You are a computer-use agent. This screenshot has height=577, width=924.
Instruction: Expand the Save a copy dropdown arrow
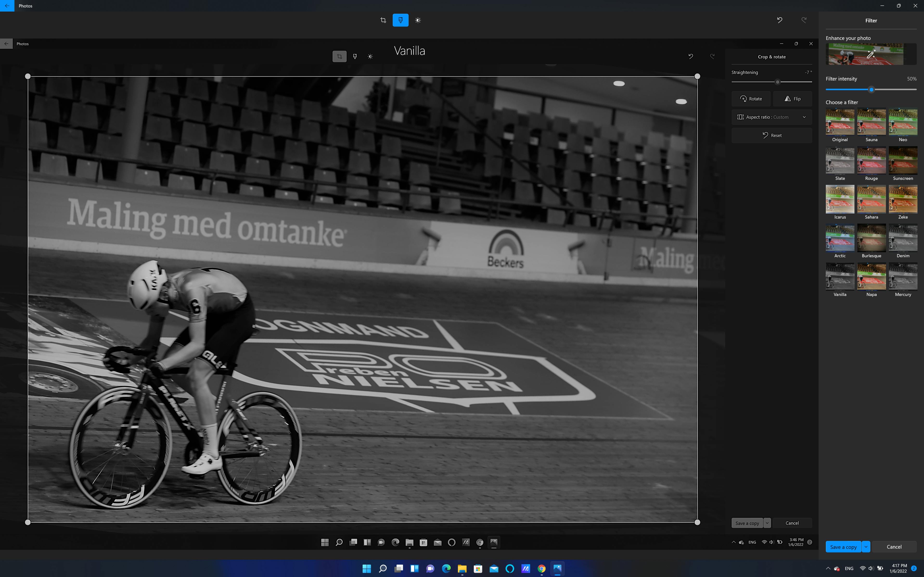point(866,546)
